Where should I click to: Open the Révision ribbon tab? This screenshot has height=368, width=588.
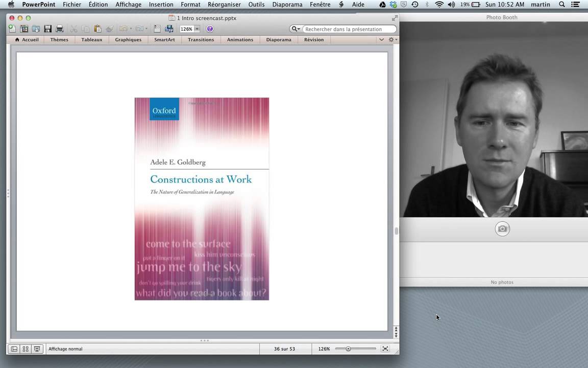coord(314,39)
